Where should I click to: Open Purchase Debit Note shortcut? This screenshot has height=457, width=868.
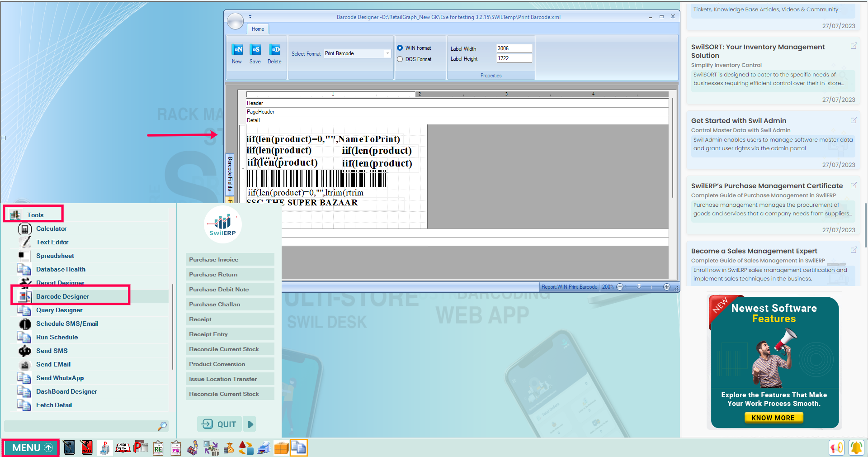click(x=230, y=290)
